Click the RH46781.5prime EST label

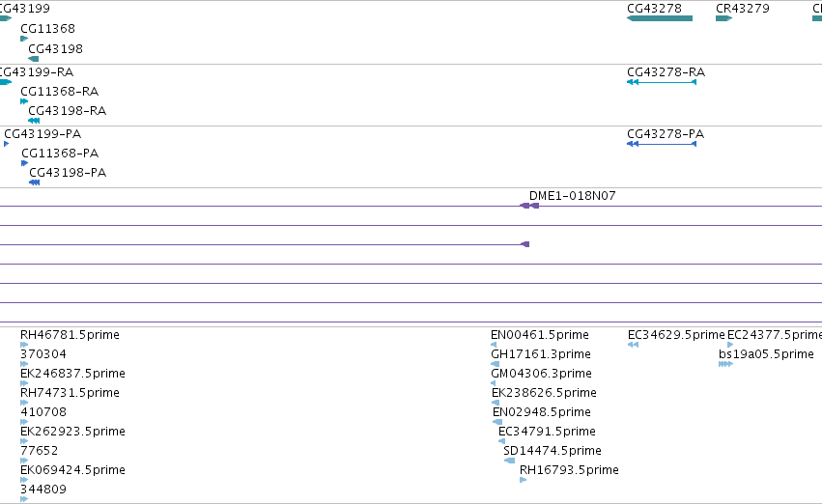click(x=70, y=335)
